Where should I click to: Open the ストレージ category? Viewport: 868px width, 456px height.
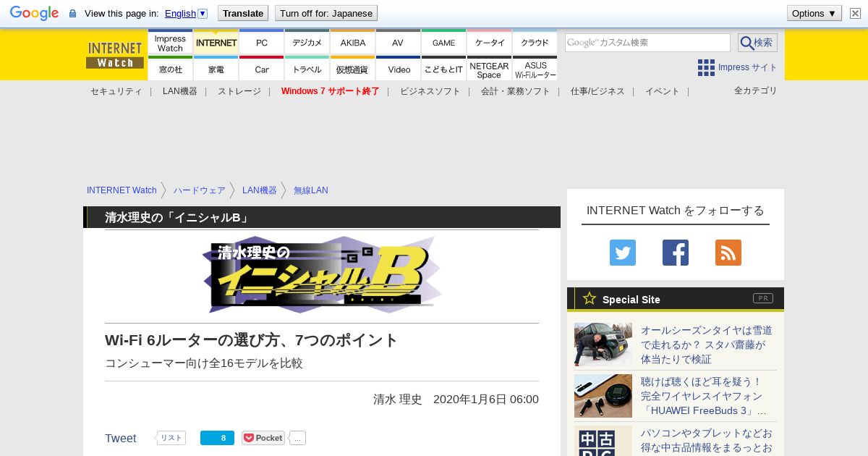[239, 91]
